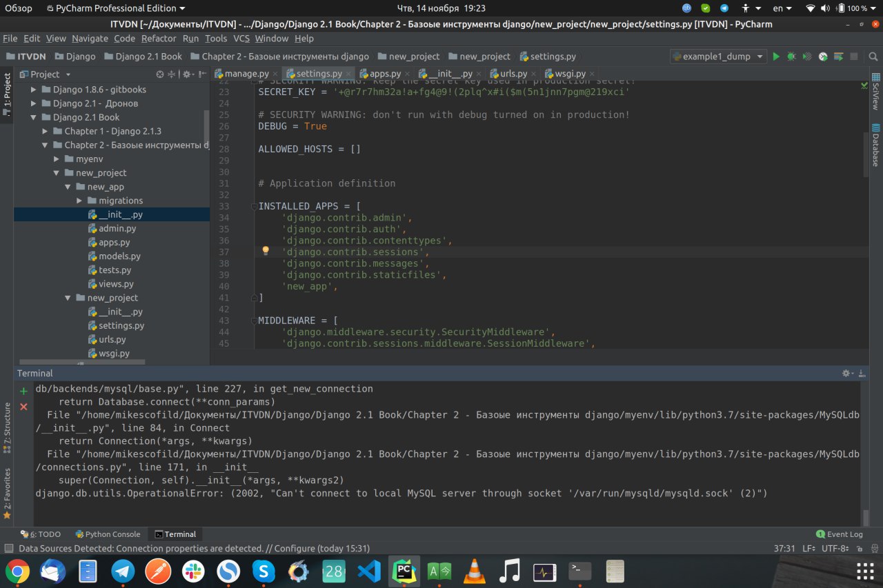The height and width of the screenshot is (588, 883).
Task: Expand the migrations folder
Action: (80, 201)
